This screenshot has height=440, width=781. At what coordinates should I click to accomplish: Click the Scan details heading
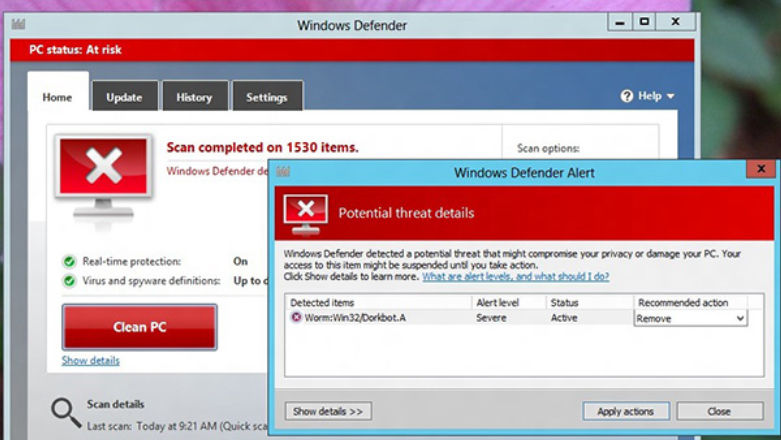pyautogui.click(x=116, y=404)
